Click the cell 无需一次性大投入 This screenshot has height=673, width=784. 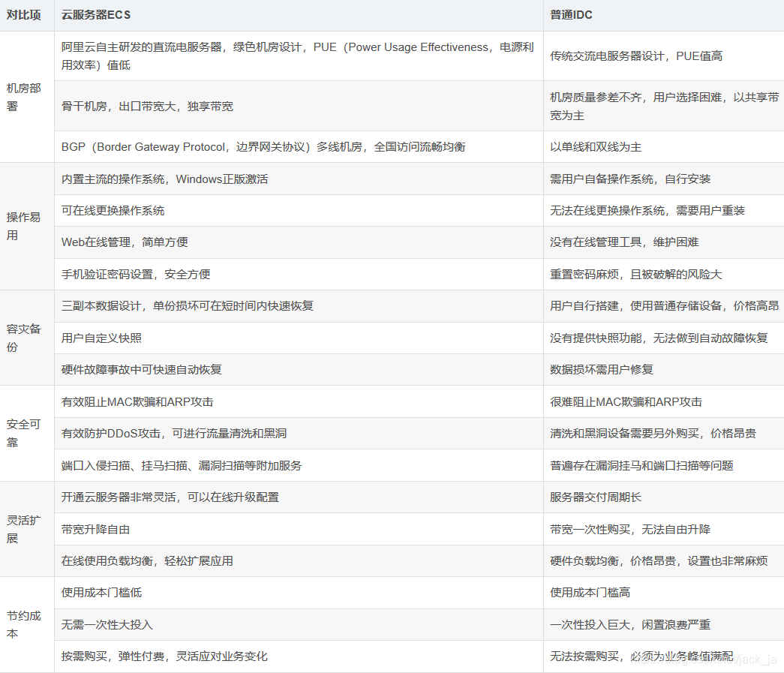point(299,625)
